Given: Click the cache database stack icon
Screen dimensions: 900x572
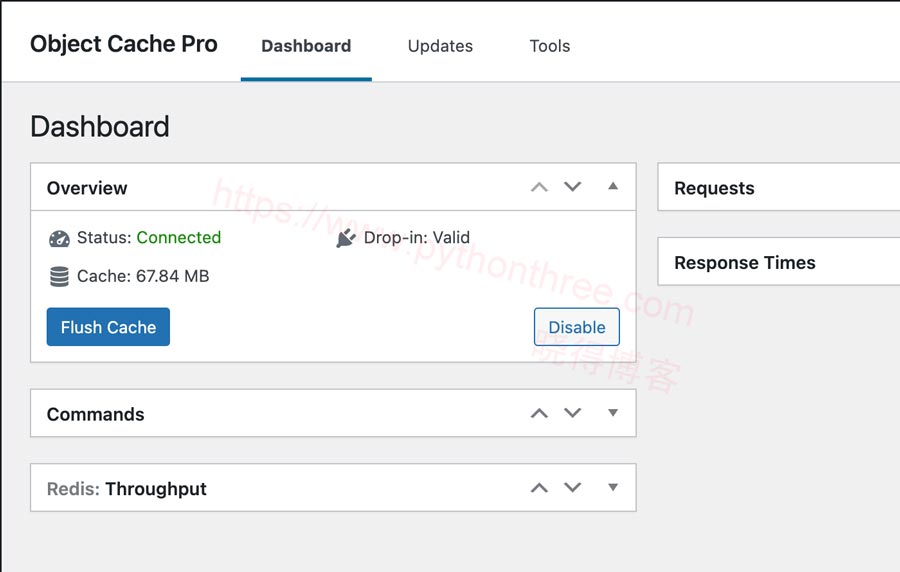Looking at the screenshot, I should pos(59,277).
